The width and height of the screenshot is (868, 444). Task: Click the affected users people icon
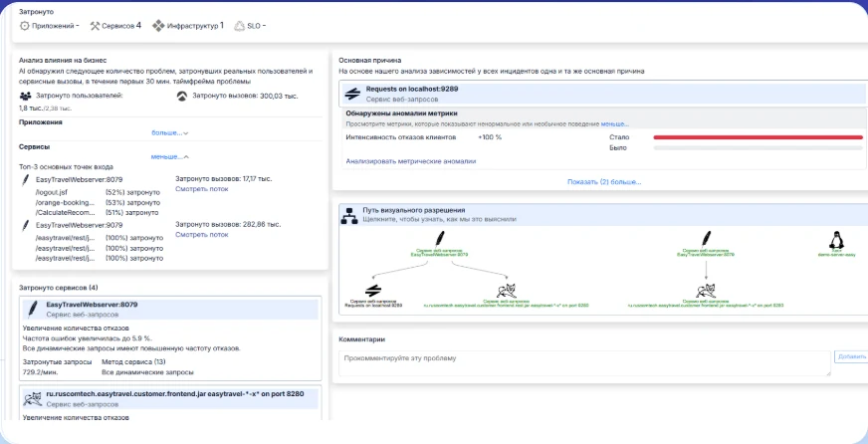[25, 96]
